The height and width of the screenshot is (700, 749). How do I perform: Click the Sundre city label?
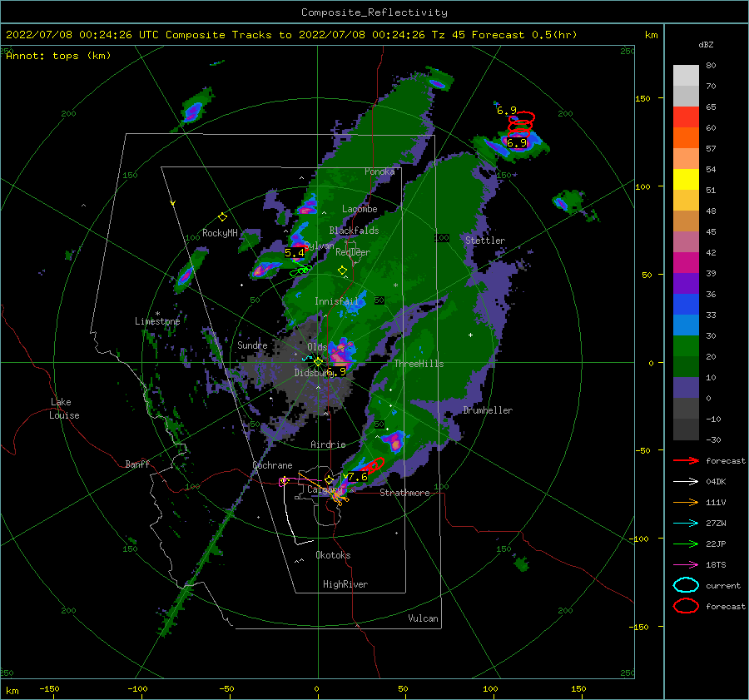(252, 345)
